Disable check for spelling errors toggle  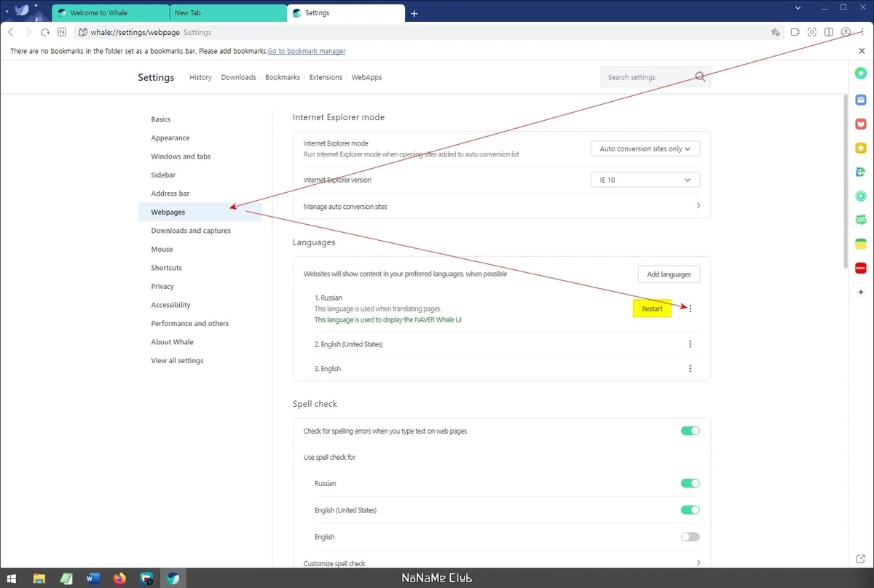point(690,431)
